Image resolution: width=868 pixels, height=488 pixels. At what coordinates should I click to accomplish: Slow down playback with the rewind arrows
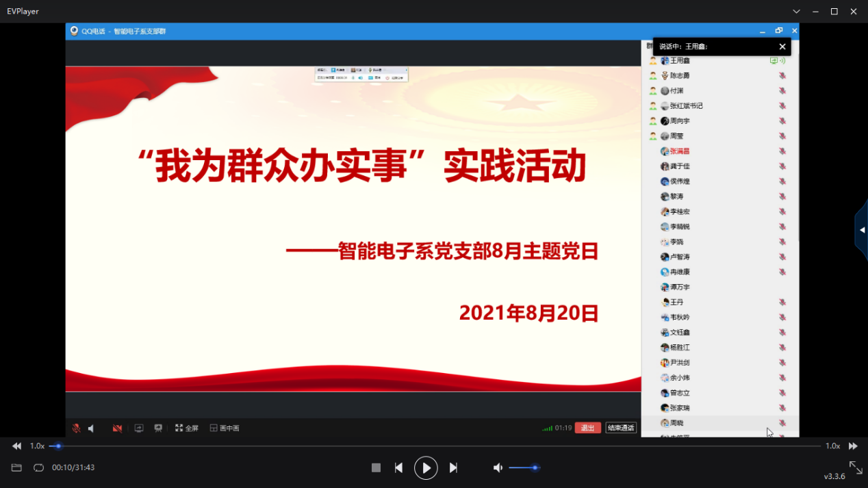pos(16,446)
